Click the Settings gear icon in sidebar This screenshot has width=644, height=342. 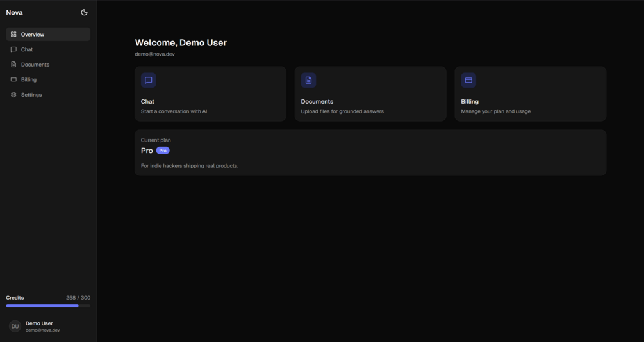point(13,94)
